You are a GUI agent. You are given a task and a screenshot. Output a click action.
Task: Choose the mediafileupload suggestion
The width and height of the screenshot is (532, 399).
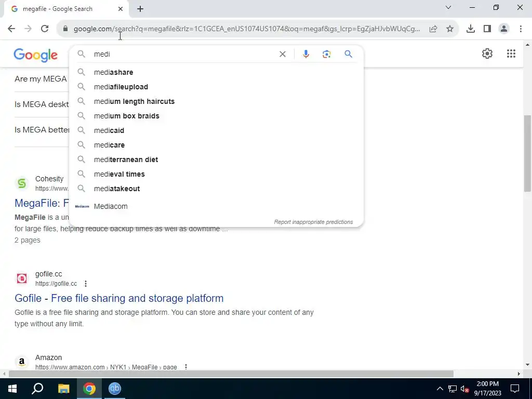(x=217, y=87)
